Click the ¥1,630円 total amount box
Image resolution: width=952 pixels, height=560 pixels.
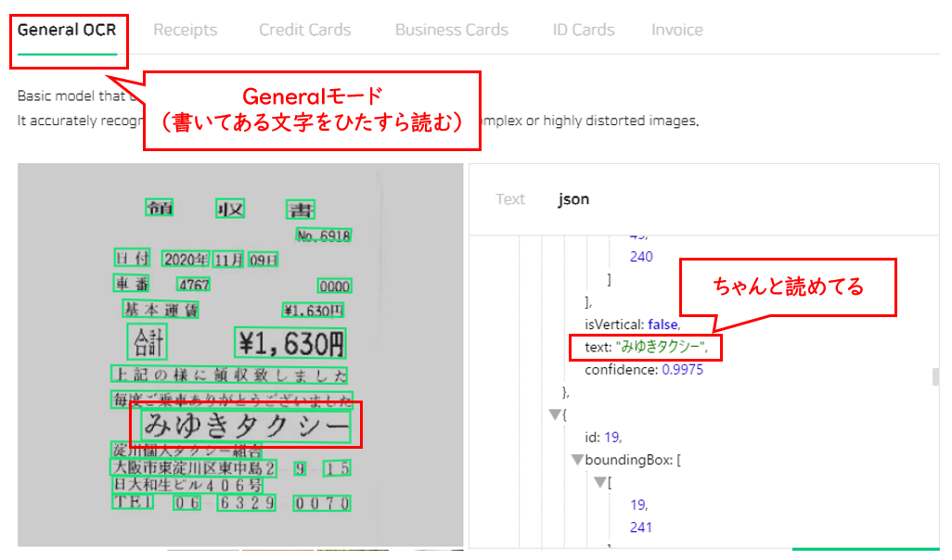click(290, 343)
